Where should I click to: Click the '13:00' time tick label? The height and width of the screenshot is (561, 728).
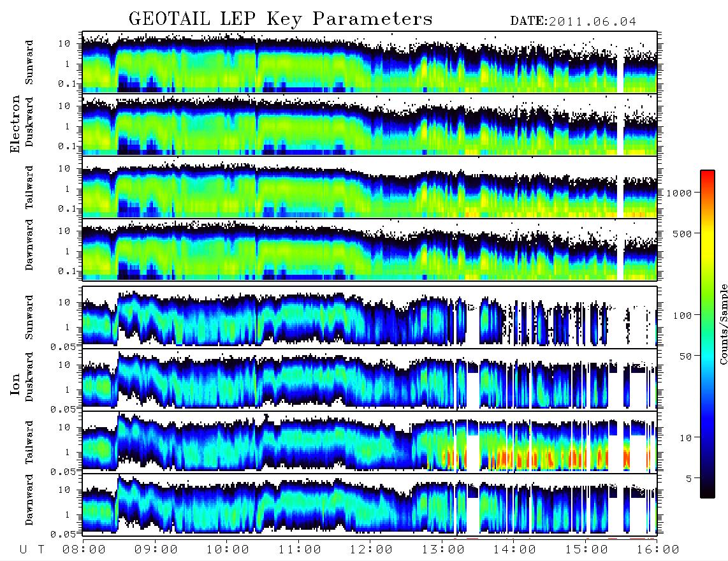443,550
